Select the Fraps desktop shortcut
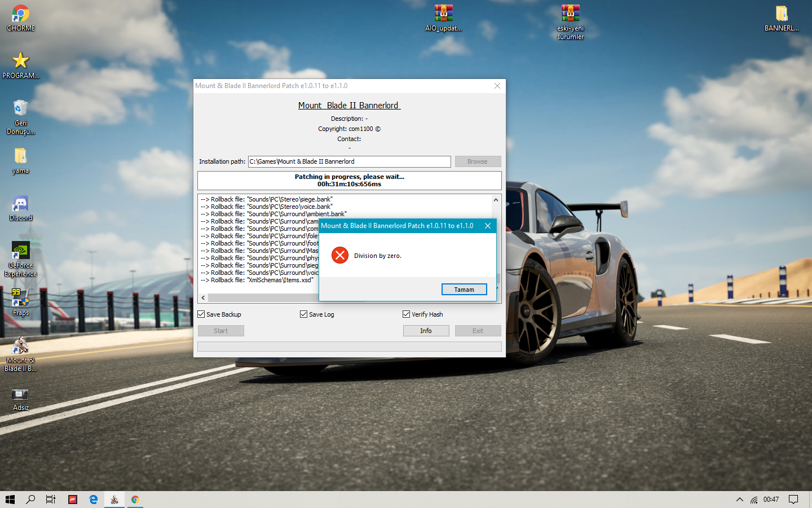 21,303
